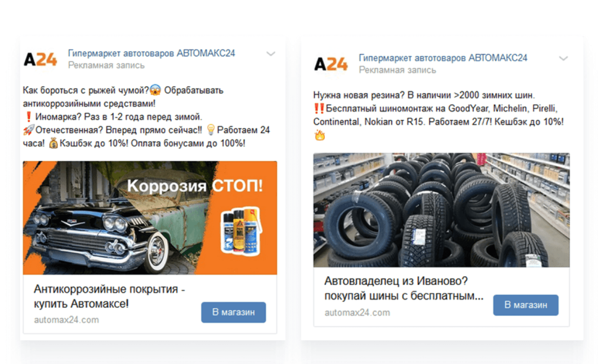Click automax24.com under Автовладелец из Иваново headline
Image resolution: width=604 pixels, height=364 pixels.
tap(357, 313)
